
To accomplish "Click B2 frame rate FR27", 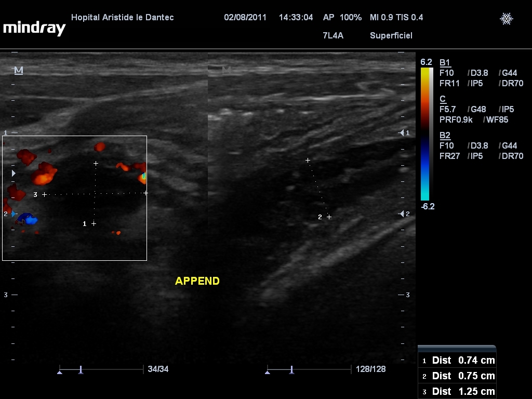I will tap(449, 156).
